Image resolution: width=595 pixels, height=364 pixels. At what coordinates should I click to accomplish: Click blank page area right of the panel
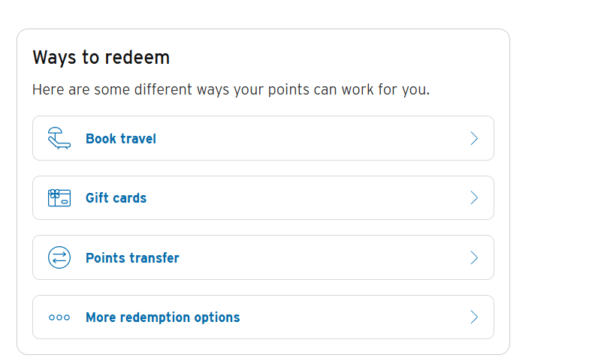(552, 188)
